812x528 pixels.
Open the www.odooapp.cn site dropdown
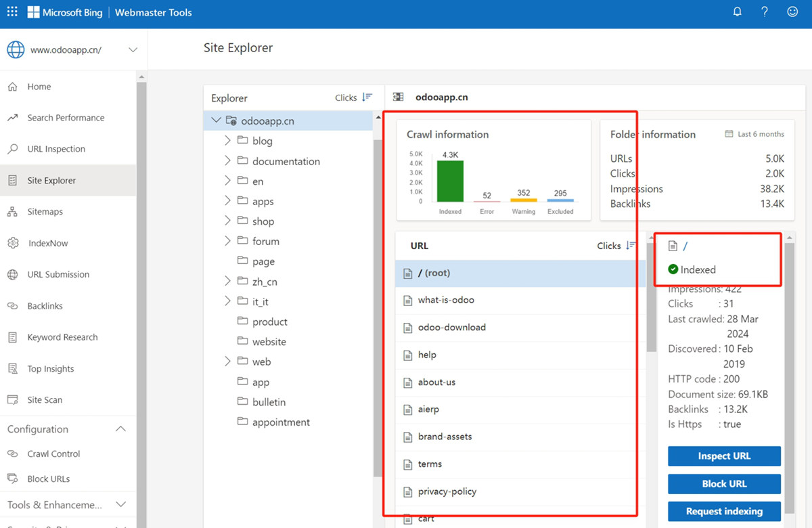(133, 50)
